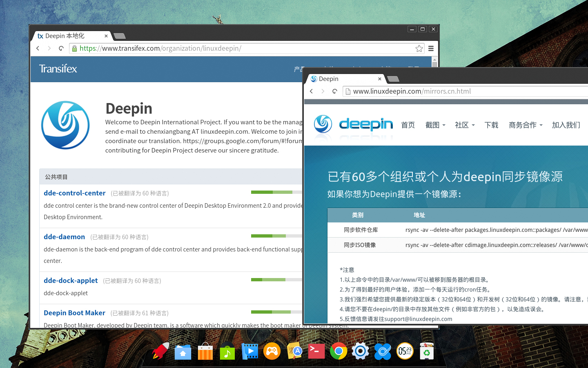Click dde-dock-applet translation progress bar
This screenshot has width=588, height=368.
pos(276,280)
